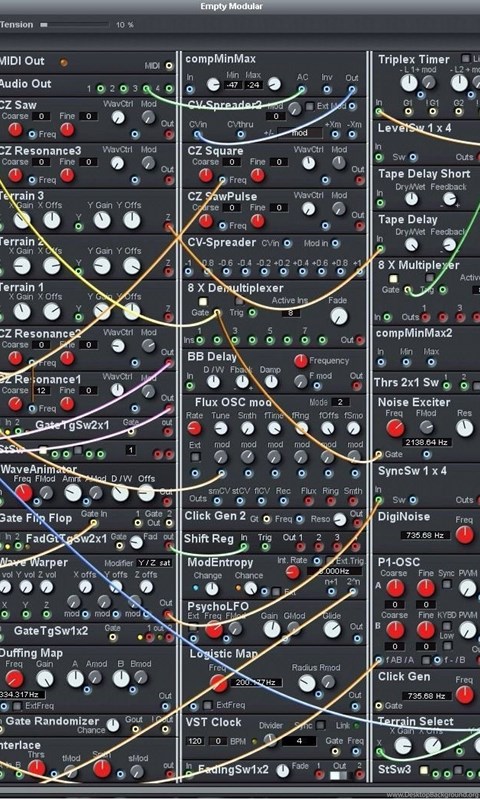The height and width of the screenshot is (800, 480).
Task: Click the CZ Square Out jack
Action: 360,180
